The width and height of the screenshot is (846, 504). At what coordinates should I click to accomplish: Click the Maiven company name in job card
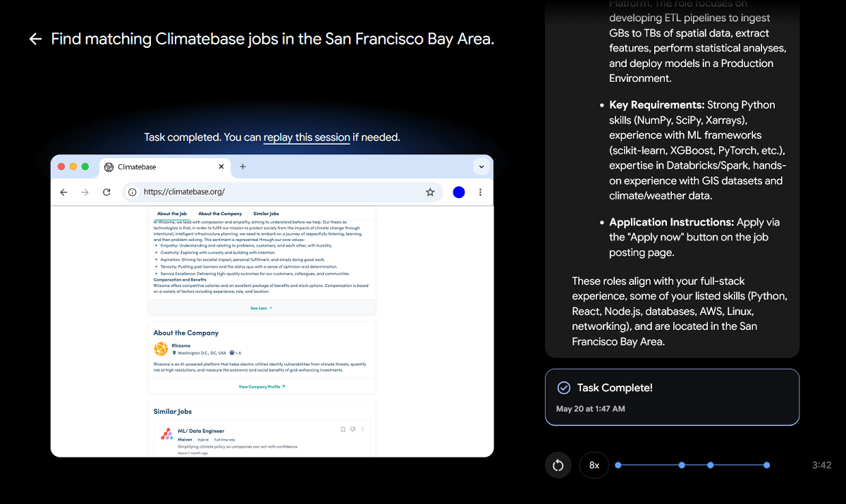pyautogui.click(x=185, y=439)
